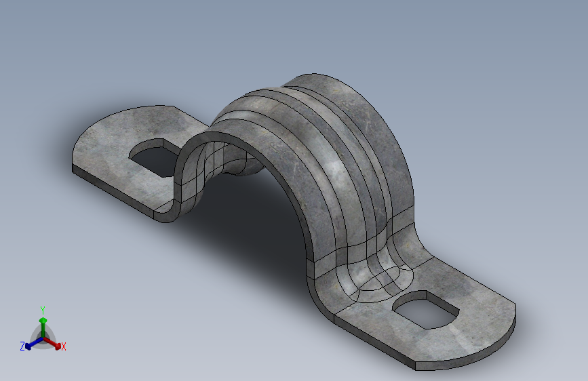Image resolution: width=588 pixels, height=381 pixels.
Task: Click the red X axis of the orientation triad
Action: coord(52,343)
